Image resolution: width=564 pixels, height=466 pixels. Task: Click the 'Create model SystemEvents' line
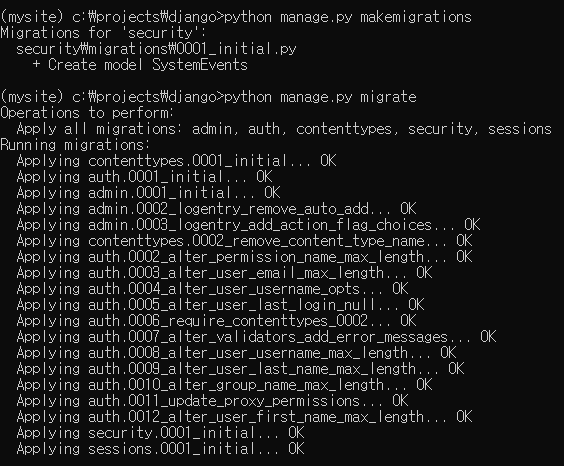(x=140, y=65)
